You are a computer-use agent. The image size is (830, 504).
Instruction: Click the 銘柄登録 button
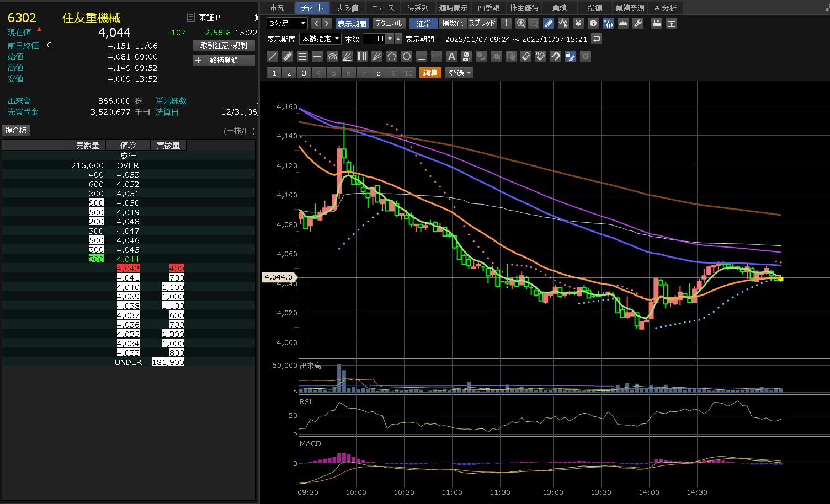click(x=224, y=60)
